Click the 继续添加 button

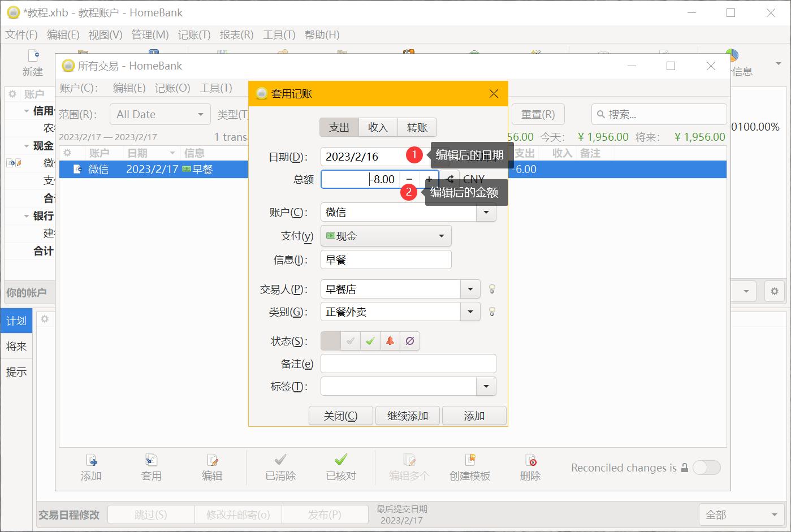pyautogui.click(x=407, y=416)
